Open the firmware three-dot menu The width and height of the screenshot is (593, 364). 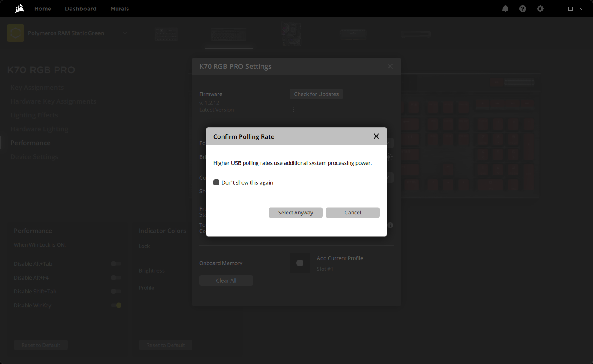click(x=293, y=110)
